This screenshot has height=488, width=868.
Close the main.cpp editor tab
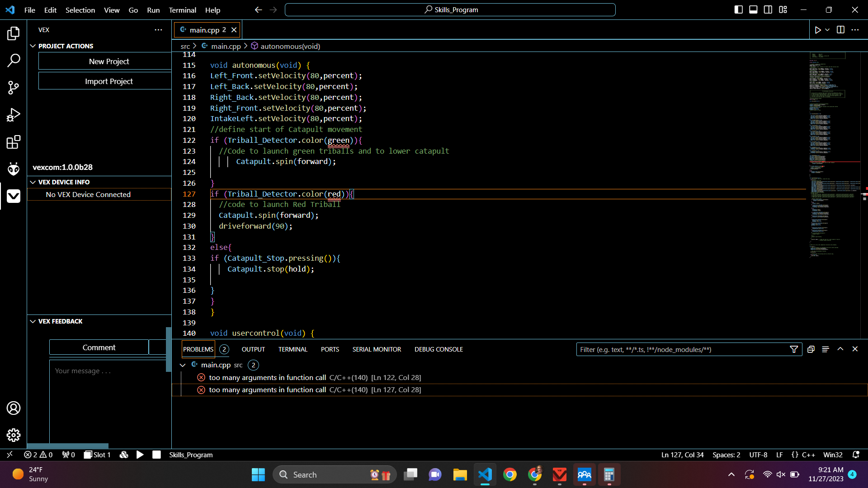pos(234,30)
